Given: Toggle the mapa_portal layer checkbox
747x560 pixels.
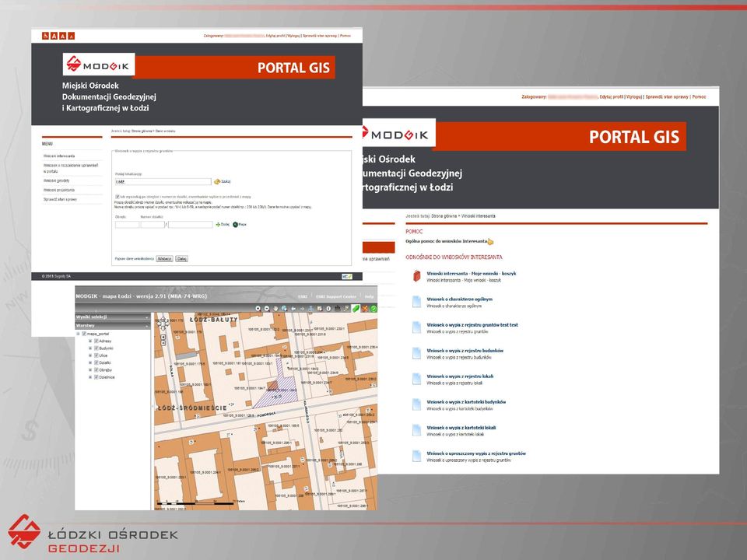Looking at the screenshot, I should coord(84,334).
